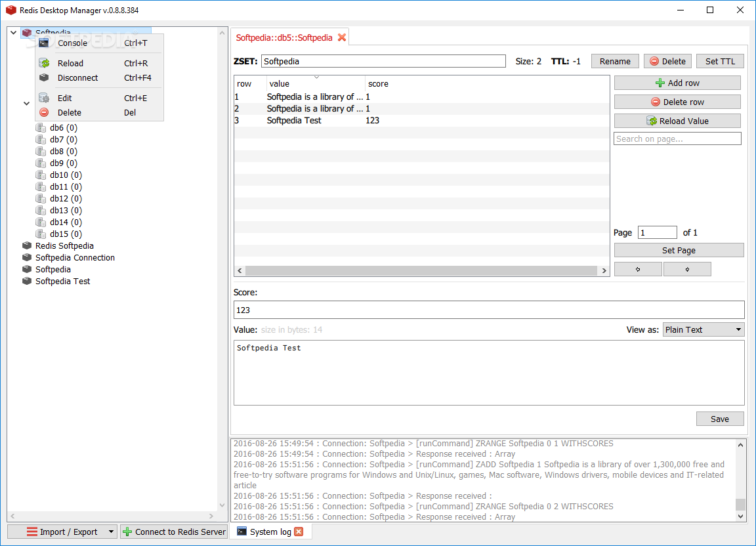Choose Disconnect from the context menu
756x546 pixels.
pyautogui.click(x=99, y=77)
